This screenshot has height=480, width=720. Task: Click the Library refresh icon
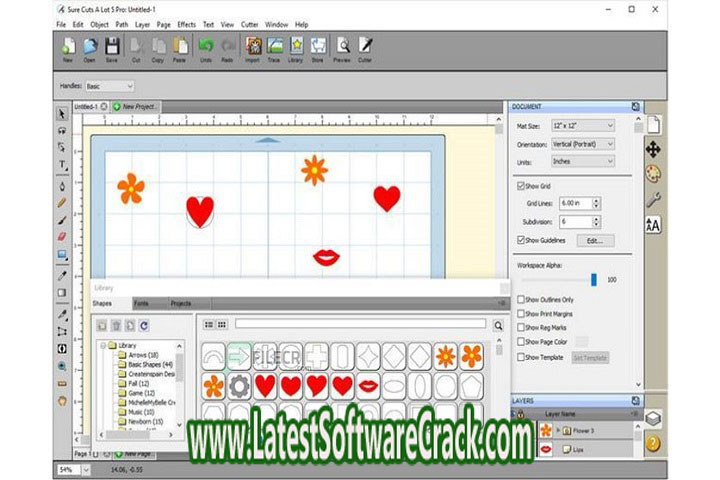tap(144, 326)
